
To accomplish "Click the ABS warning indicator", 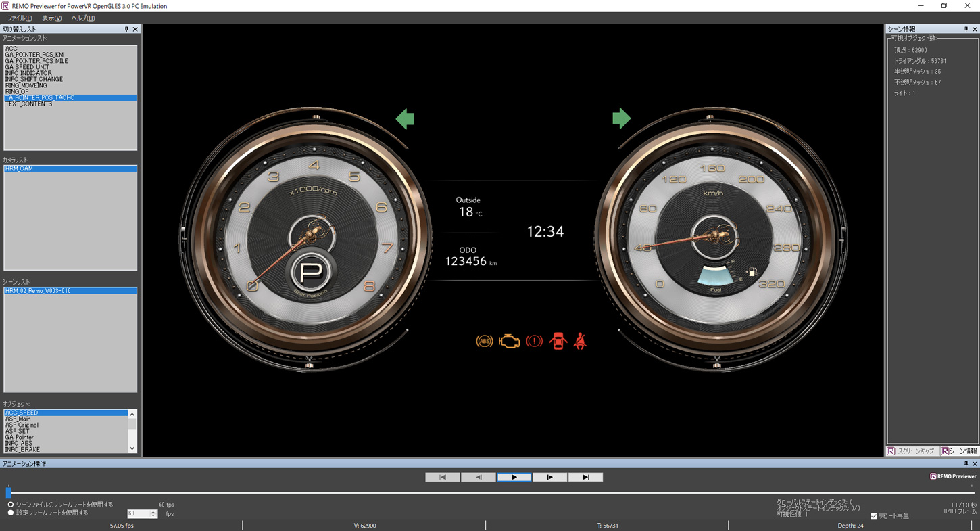I will [484, 341].
